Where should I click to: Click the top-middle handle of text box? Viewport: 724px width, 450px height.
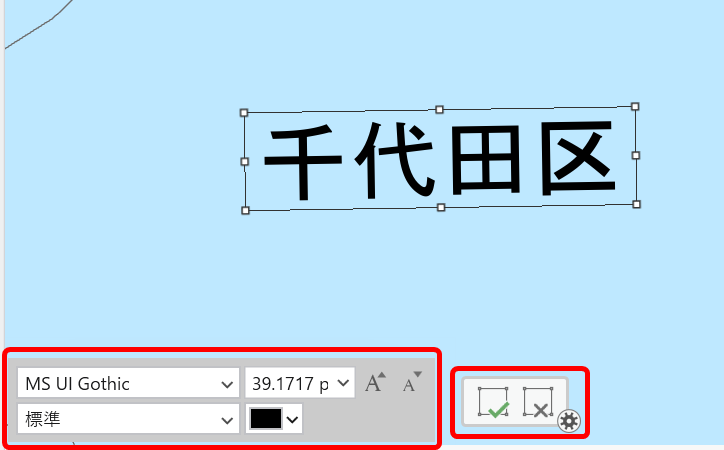440,109
